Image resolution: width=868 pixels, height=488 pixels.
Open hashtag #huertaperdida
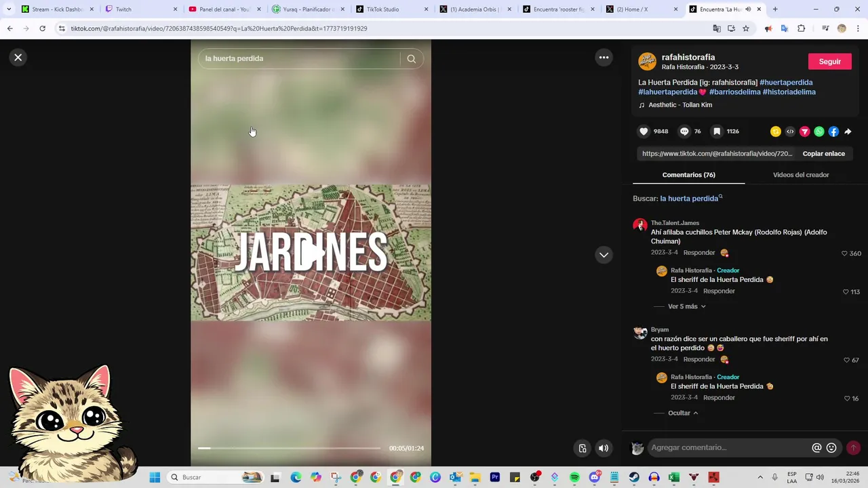click(x=786, y=82)
